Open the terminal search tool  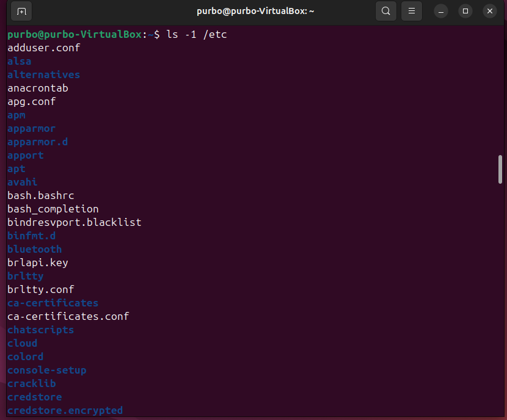tap(385, 12)
